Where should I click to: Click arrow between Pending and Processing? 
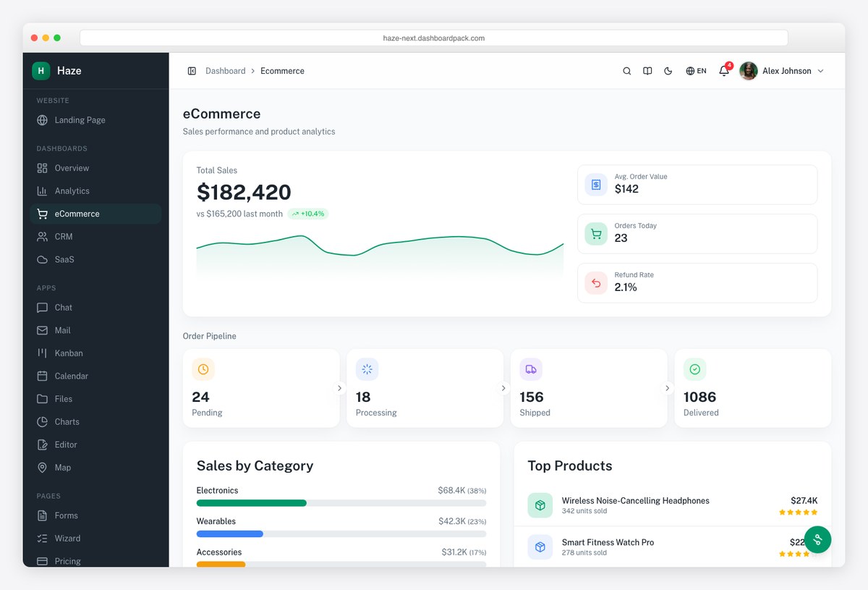click(x=340, y=388)
